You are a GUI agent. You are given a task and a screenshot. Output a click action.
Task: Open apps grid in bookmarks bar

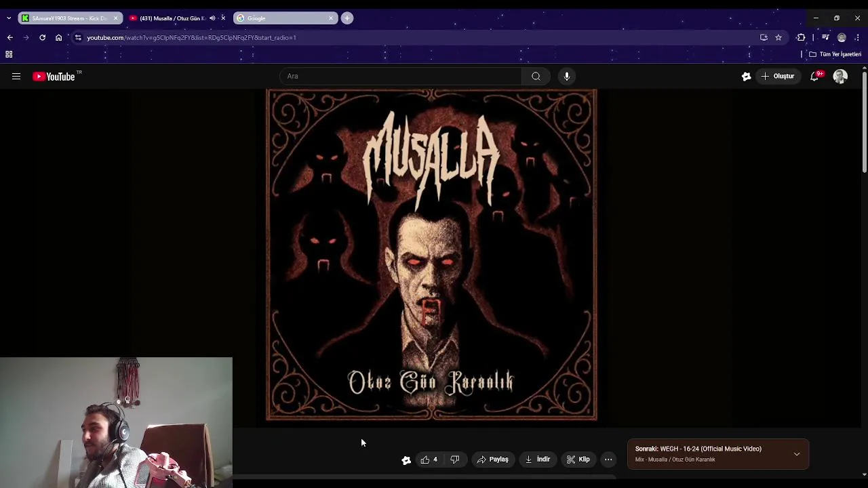(9, 54)
